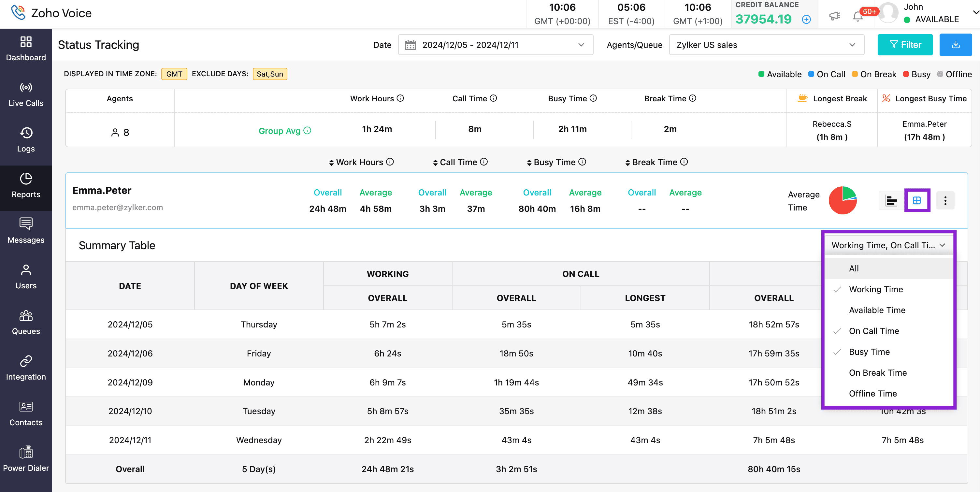Click the announcements megaphone icon
Image resolution: width=980 pixels, height=492 pixels.
(834, 16)
